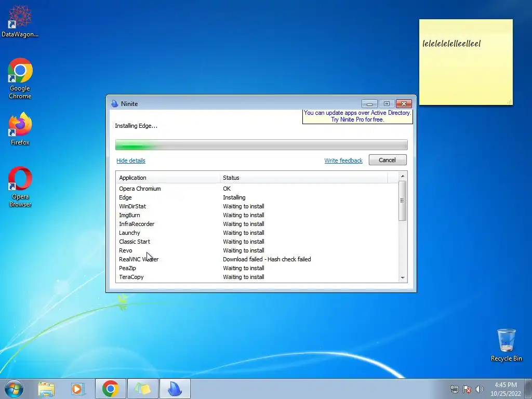The image size is (532, 399).
Task: Minimize the Ninite window
Action: (369, 103)
